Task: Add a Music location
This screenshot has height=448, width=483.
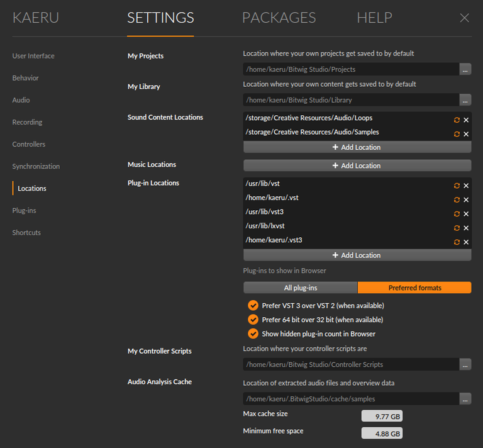Action: 357,165
